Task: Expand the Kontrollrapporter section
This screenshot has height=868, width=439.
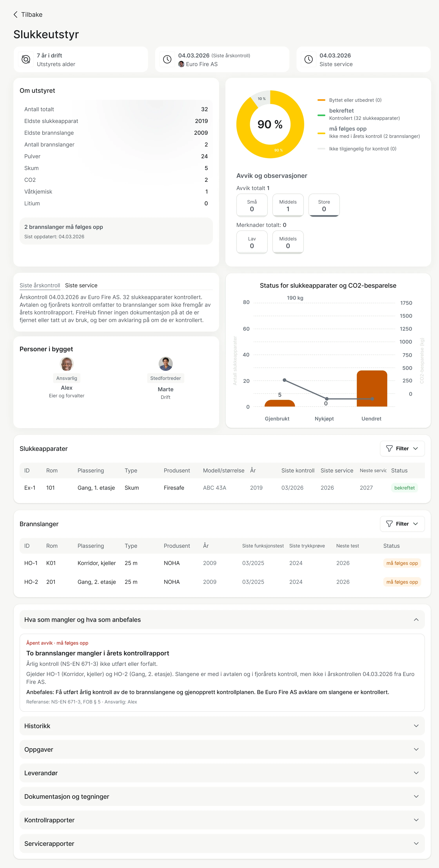Action: coord(222,820)
